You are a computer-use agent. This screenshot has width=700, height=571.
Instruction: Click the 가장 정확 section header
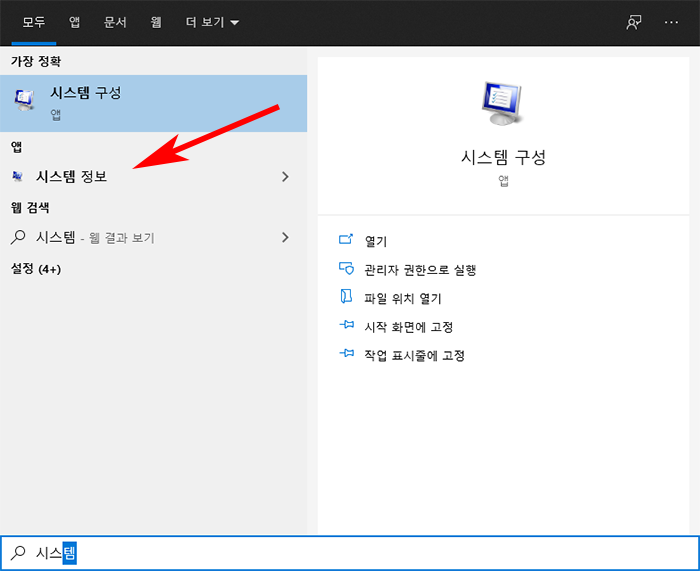[36, 61]
